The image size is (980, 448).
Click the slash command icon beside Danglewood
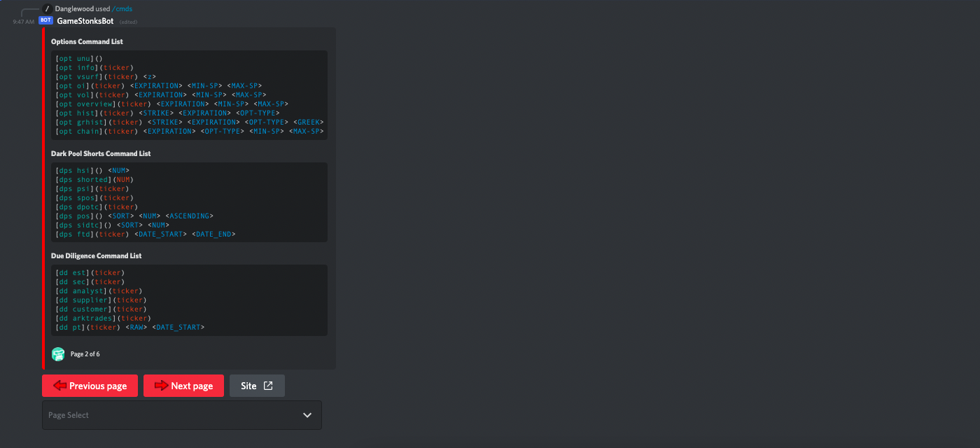pyautogui.click(x=47, y=8)
